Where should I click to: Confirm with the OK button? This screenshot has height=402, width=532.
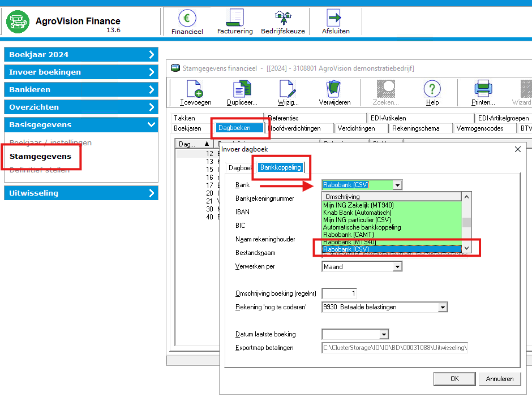coord(454,379)
